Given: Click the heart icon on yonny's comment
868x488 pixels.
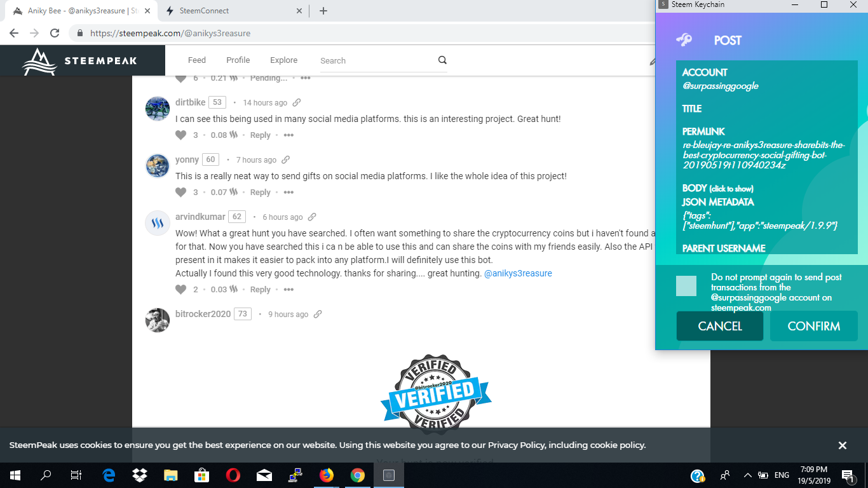Looking at the screenshot, I should click(x=181, y=192).
